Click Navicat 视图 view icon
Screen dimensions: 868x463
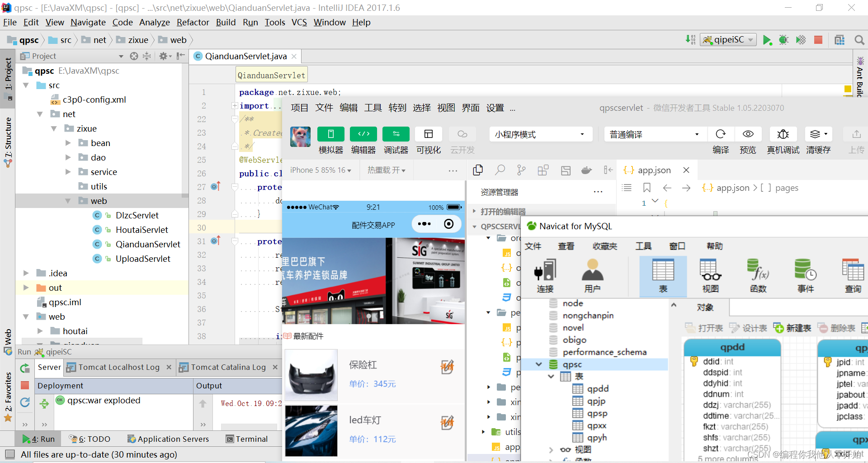point(710,276)
